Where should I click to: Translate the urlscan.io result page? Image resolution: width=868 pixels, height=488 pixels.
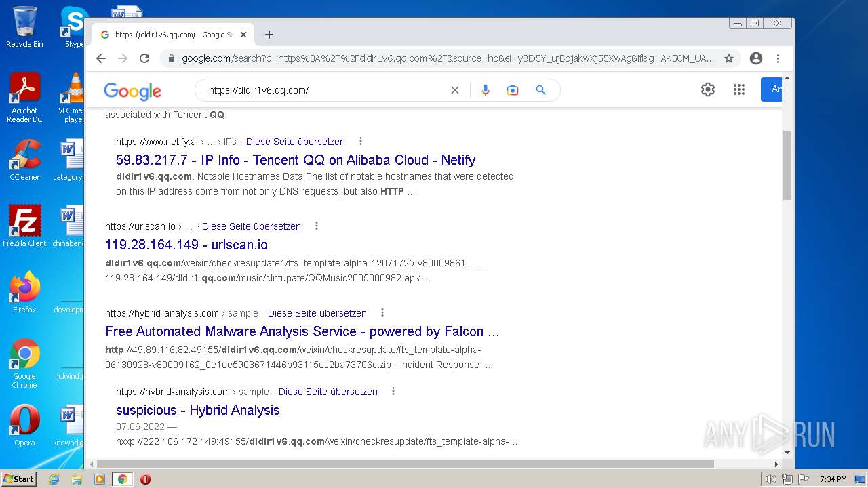(x=252, y=226)
